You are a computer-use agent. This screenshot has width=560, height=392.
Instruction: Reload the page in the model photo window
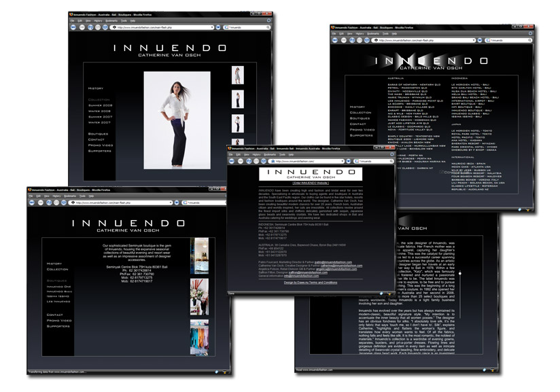90,27
